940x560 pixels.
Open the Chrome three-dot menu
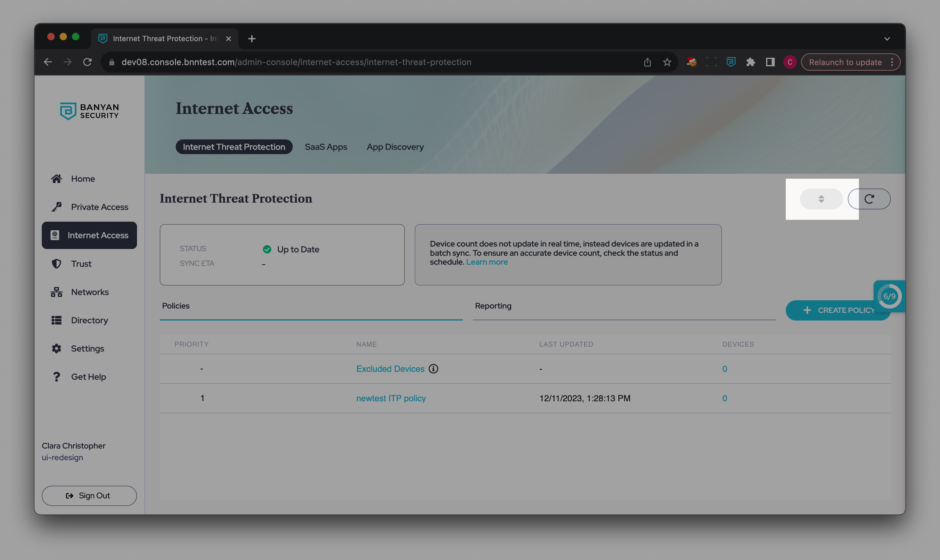(892, 62)
